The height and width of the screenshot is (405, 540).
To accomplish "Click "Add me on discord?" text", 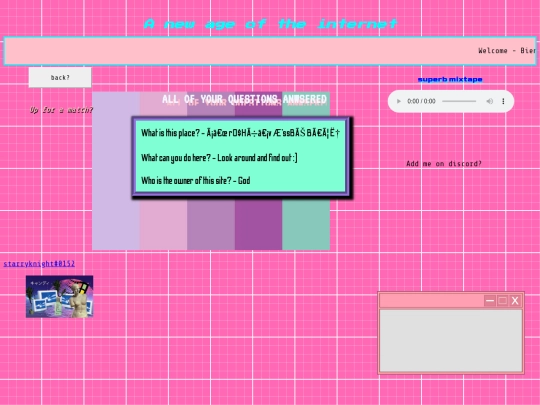I will pyautogui.click(x=444, y=164).
